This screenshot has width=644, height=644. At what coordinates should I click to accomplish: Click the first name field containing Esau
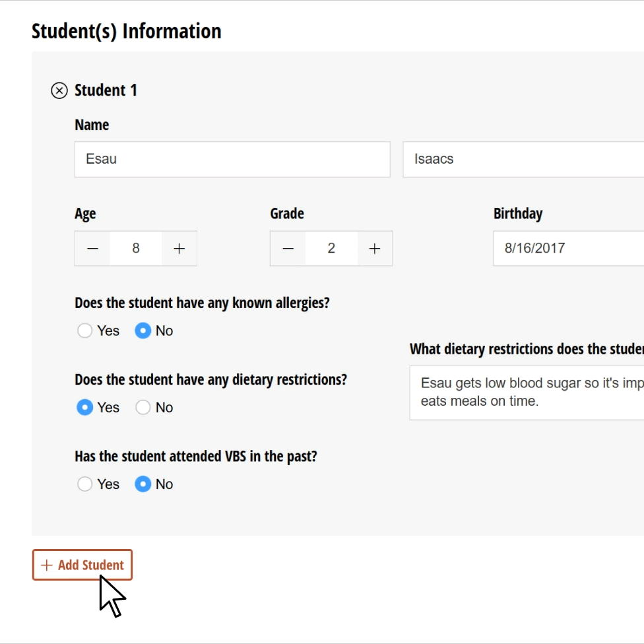[x=232, y=160]
